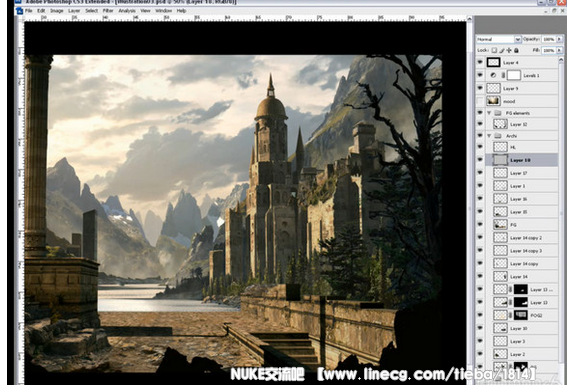The image size is (571, 391).
Task: Select Layer 17 in the layers panel
Action: coord(522,173)
